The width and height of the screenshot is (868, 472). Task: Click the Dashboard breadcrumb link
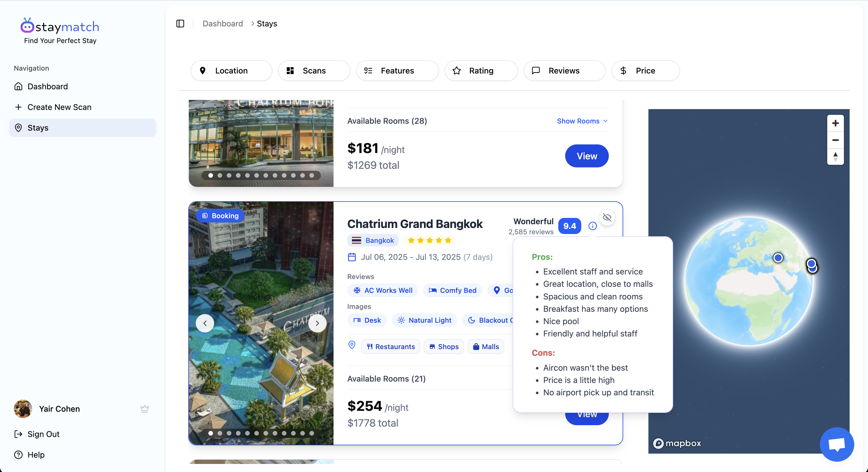[223, 24]
